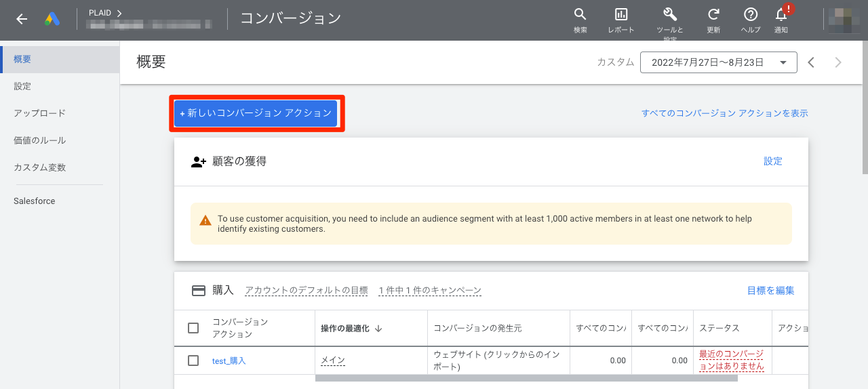Click 1 件中 1 件のキャンペーン label
Image resolution: width=868 pixels, height=389 pixels.
pos(430,290)
